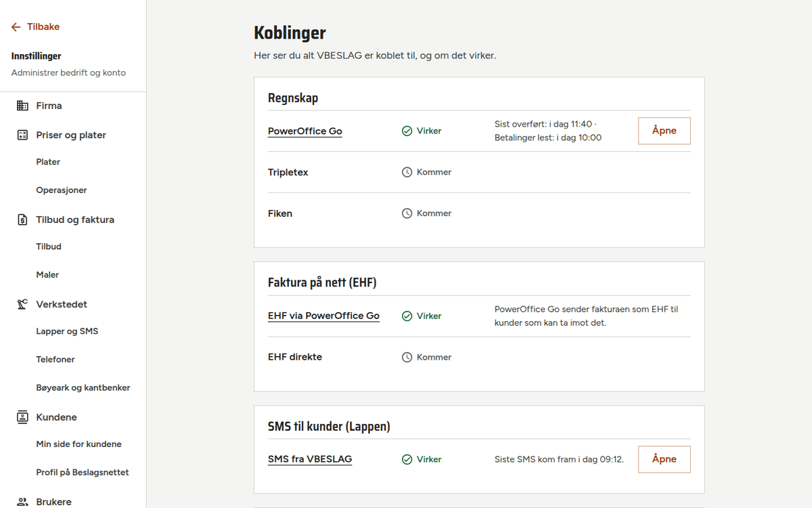
Task: Click the SMS til kunder (Lappen) heading
Action: pos(329,427)
